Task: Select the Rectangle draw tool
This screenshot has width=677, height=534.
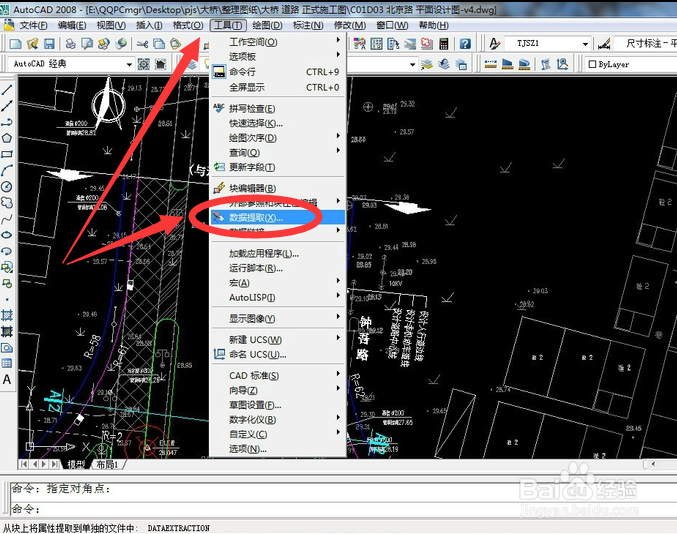Action: (x=7, y=154)
